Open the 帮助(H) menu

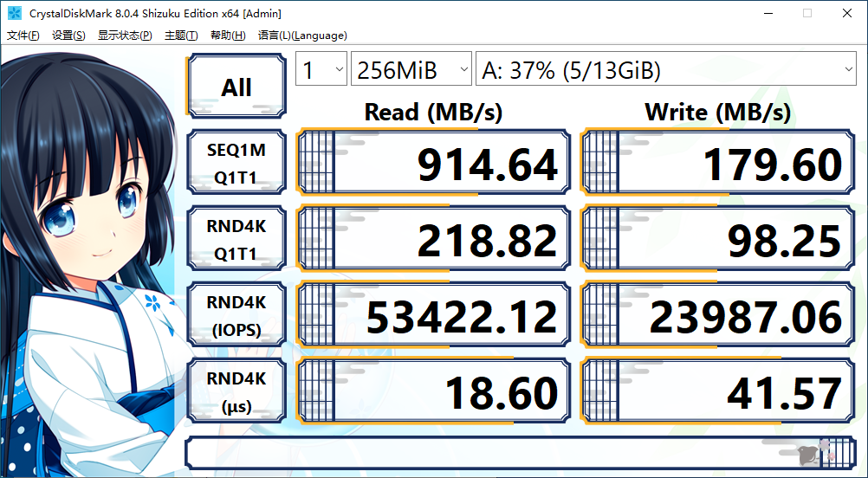point(228,36)
